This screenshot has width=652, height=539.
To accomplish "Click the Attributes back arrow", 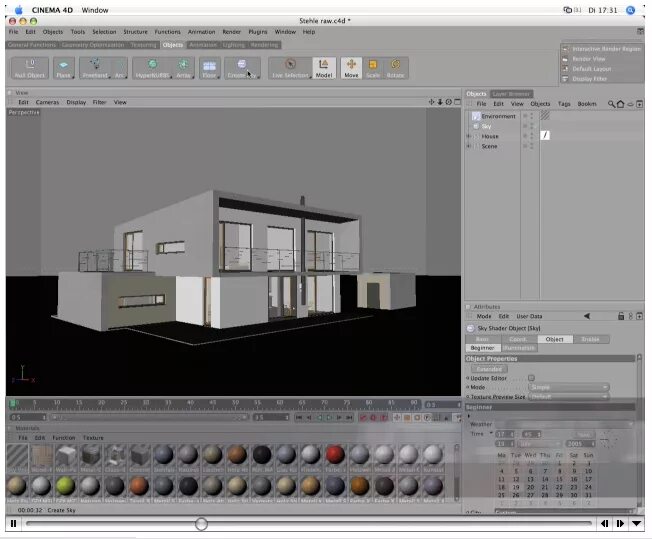I will pos(587,316).
